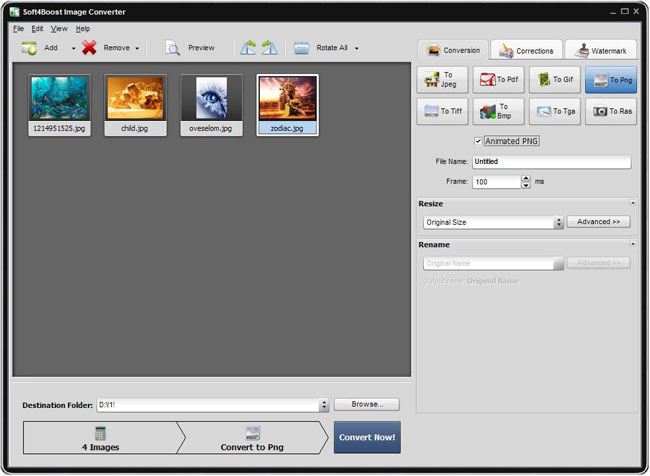The image size is (650, 476).
Task: Open the Original Size dropdown
Action: (559, 223)
